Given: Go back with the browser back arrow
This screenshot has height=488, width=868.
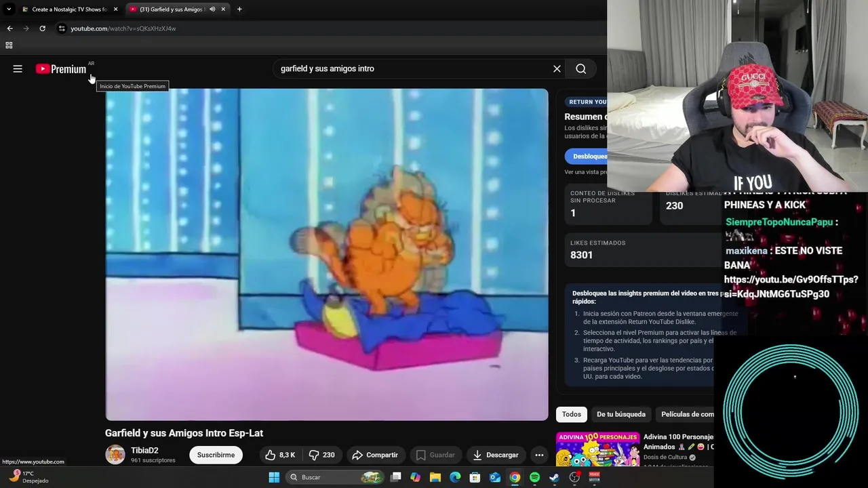Looking at the screenshot, I should click(9, 28).
